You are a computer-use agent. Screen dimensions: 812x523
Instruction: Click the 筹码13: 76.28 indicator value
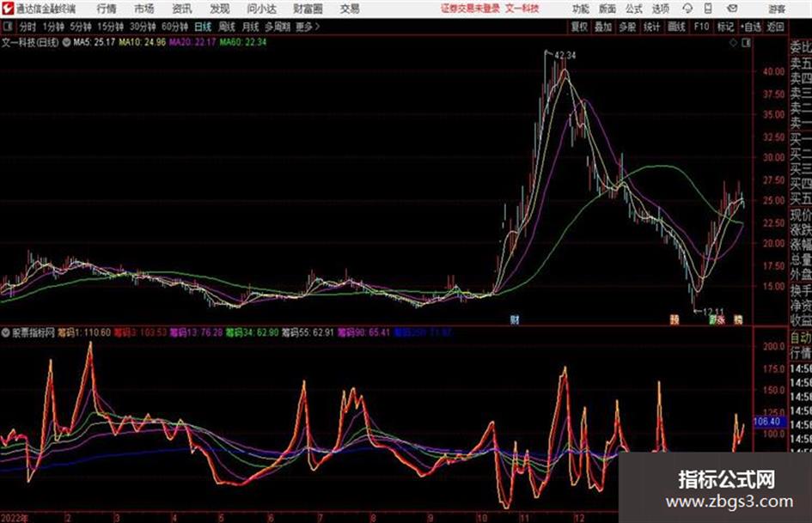196,332
